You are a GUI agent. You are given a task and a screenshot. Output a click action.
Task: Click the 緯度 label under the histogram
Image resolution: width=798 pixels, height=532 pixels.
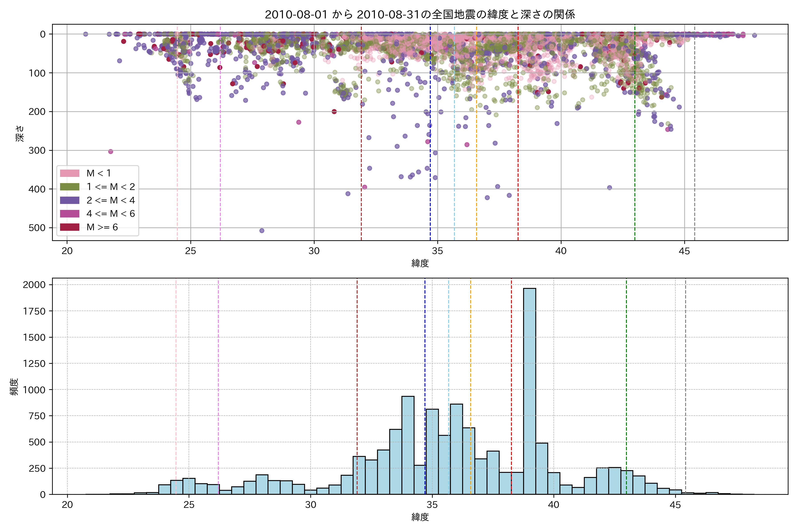click(x=420, y=517)
